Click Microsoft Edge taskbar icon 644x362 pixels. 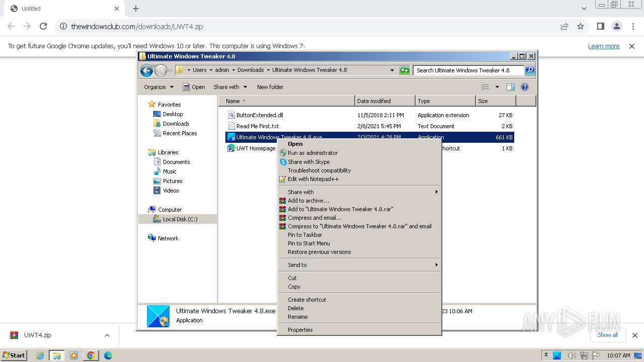tap(108, 355)
